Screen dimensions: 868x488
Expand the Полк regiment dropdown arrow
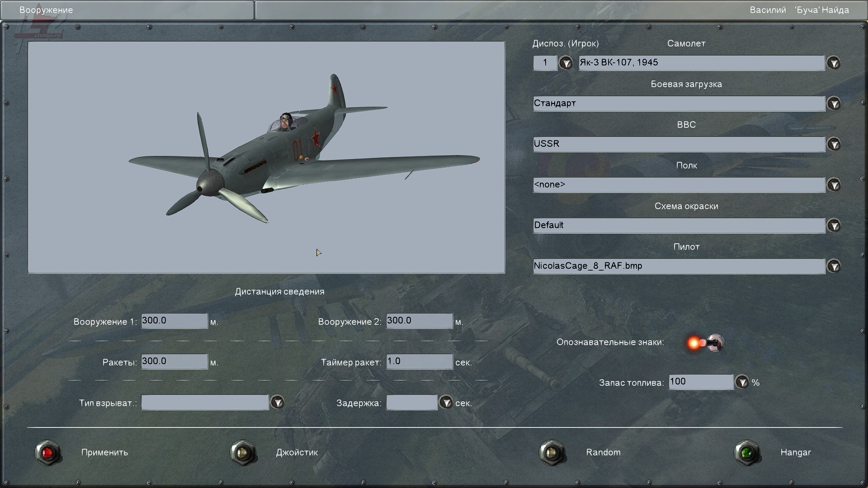[x=834, y=185]
